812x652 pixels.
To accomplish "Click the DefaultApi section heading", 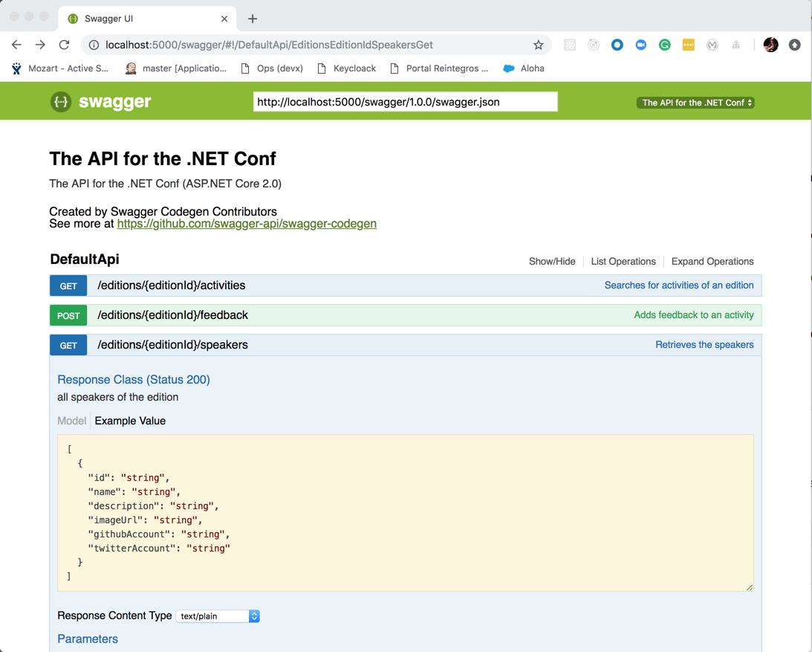I will coord(85,259).
